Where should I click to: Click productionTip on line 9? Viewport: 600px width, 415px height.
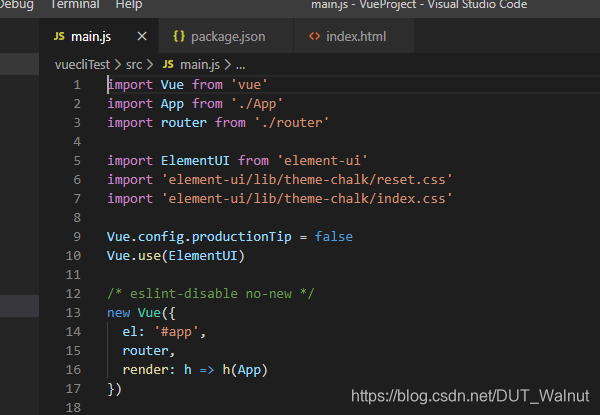click(241, 237)
